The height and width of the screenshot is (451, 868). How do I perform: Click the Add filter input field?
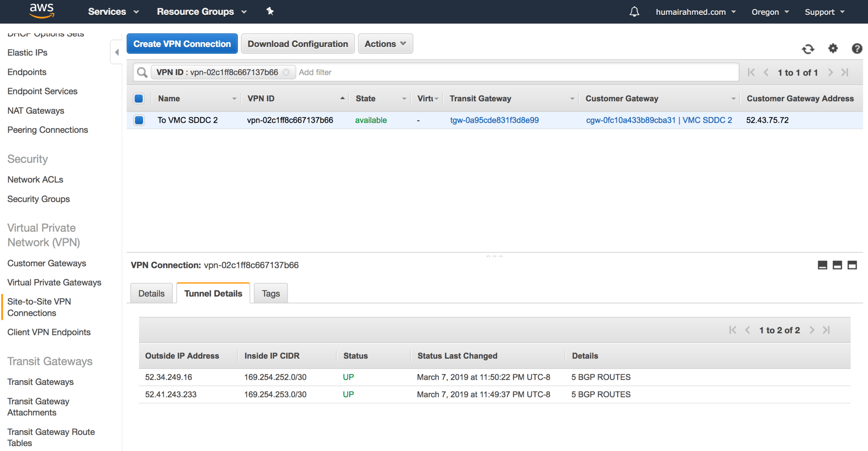click(334, 72)
